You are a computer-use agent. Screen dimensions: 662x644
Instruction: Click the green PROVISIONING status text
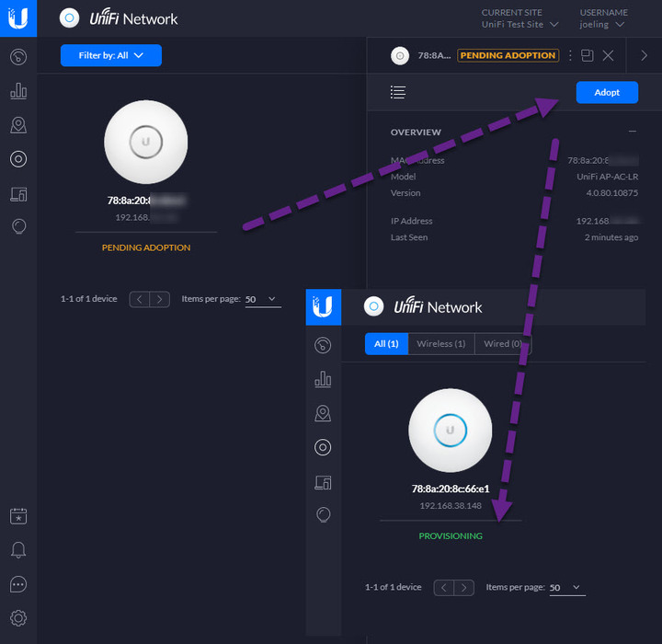(451, 535)
